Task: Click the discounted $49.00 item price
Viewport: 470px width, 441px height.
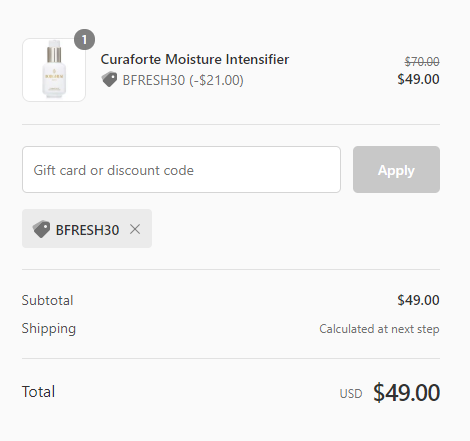Action: (x=418, y=79)
